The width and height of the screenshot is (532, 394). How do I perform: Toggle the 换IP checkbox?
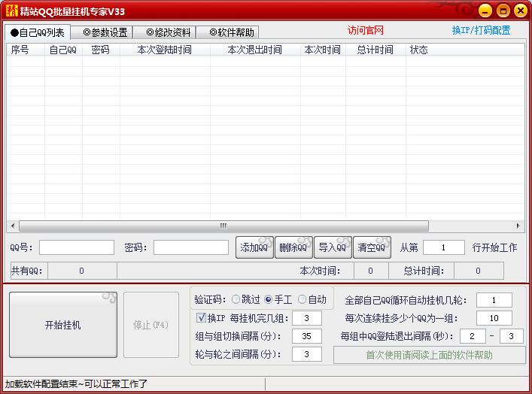coord(211,318)
